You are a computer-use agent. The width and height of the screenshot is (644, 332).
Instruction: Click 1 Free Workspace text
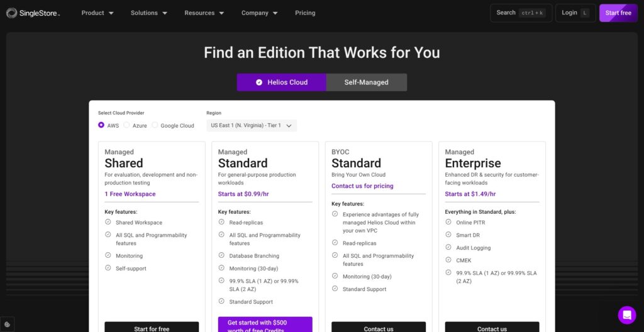[x=130, y=194]
